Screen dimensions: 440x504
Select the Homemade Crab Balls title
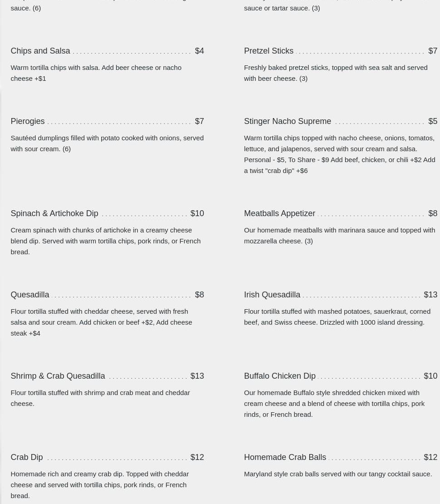(285, 457)
